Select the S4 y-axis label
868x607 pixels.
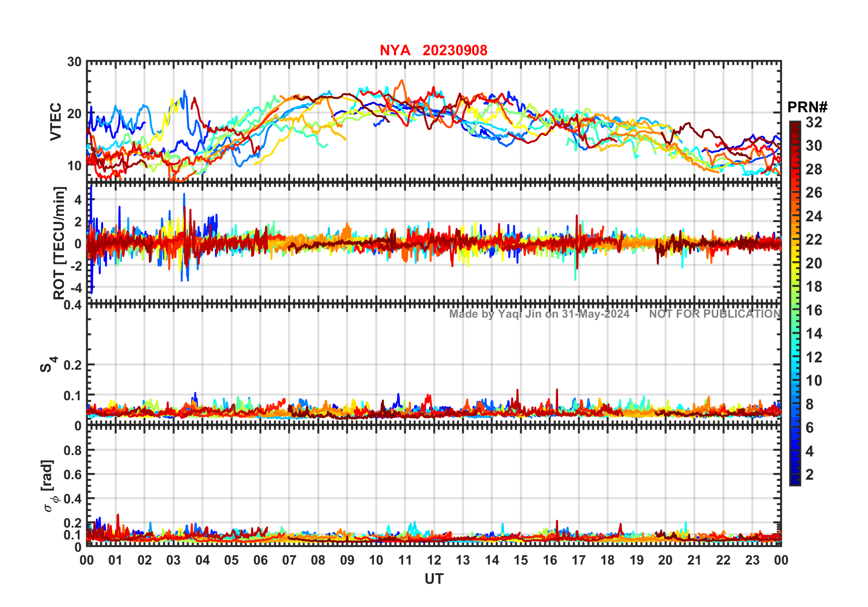click(x=48, y=365)
